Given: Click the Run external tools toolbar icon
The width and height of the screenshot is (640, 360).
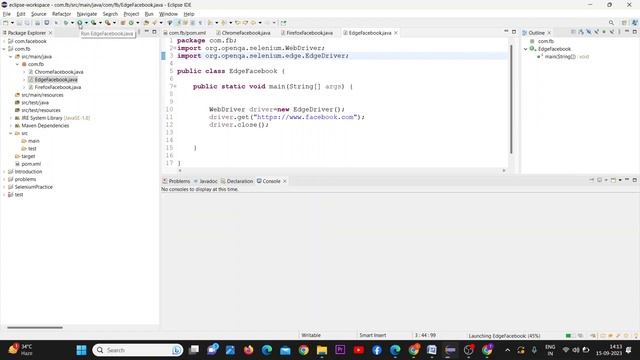Looking at the screenshot, I should click(108, 23).
